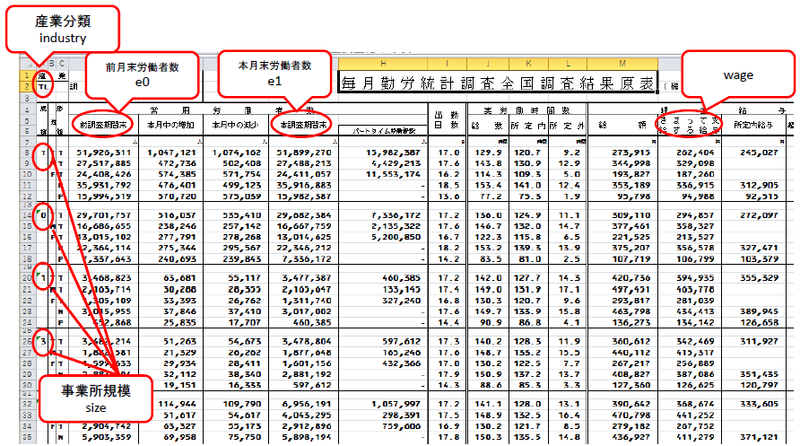800x446 pixels.
Task: Select column M header
Action: [x=622, y=63]
